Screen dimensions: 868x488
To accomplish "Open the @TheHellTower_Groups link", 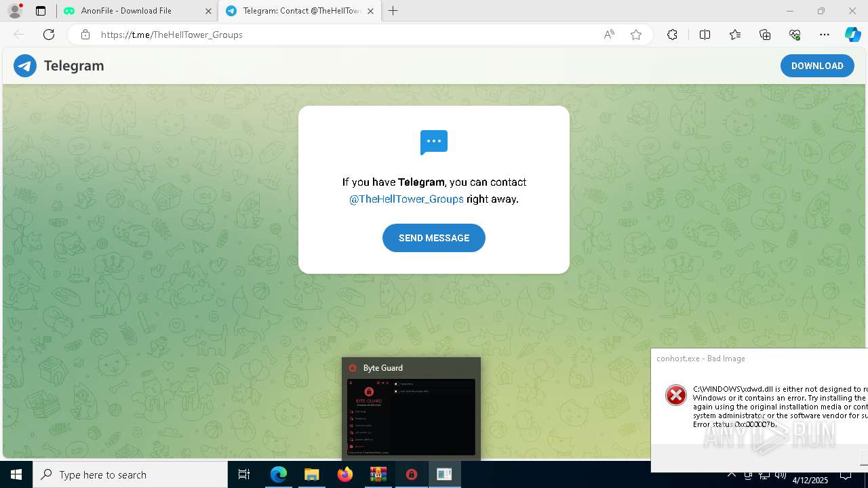I will click(406, 199).
